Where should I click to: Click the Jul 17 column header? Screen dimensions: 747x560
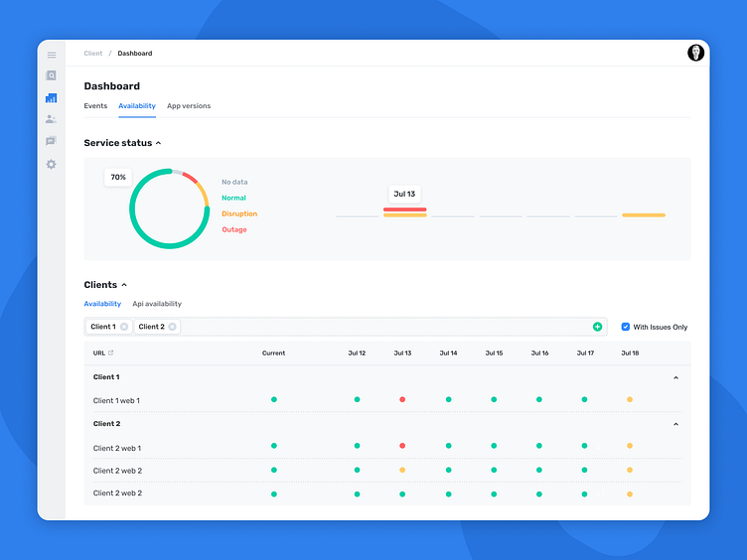pyautogui.click(x=585, y=352)
